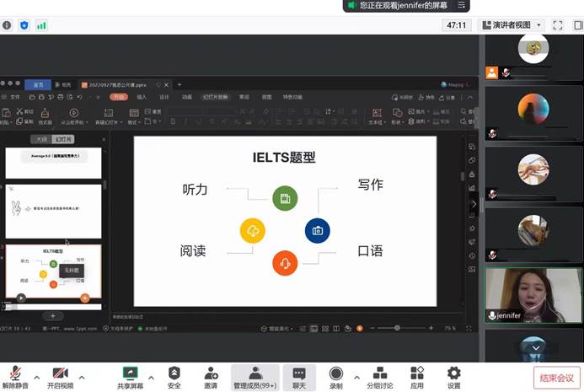584x392 pixels.
Task: Open 分组讨论 breakout rooms
Action: point(379,378)
